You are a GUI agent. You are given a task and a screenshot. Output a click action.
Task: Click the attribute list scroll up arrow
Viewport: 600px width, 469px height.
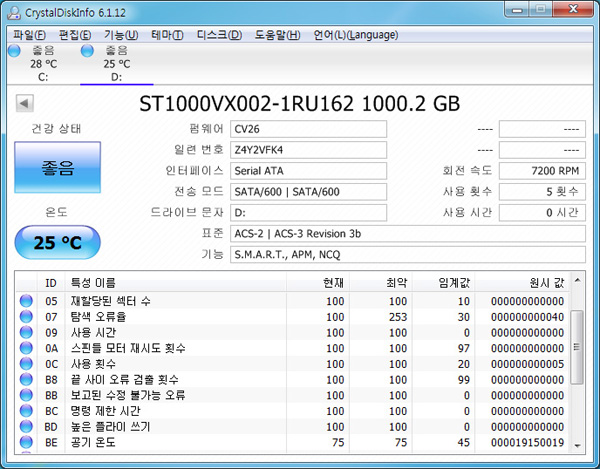(x=577, y=280)
